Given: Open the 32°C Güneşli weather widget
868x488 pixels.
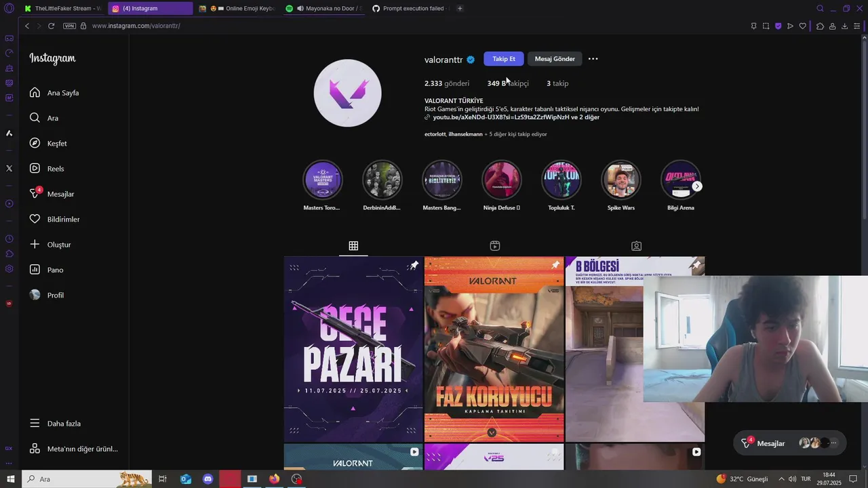Looking at the screenshot, I should [x=743, y=479].
